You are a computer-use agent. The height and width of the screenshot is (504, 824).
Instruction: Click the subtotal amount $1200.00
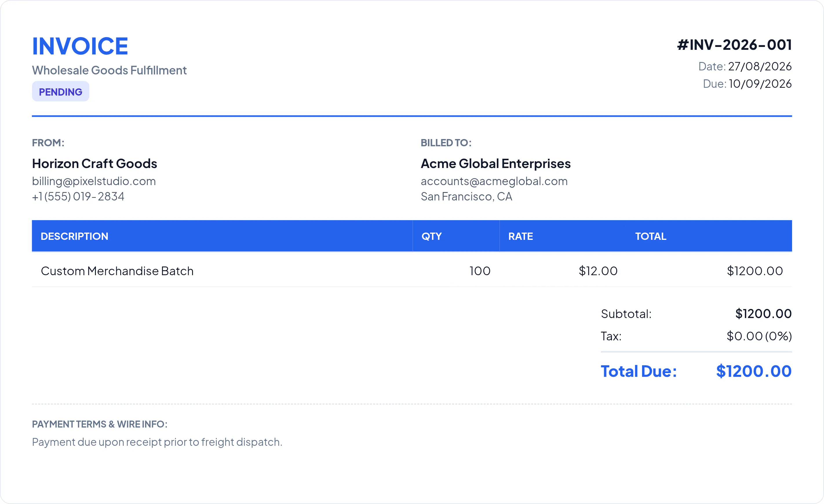click(x=763, y=314)
